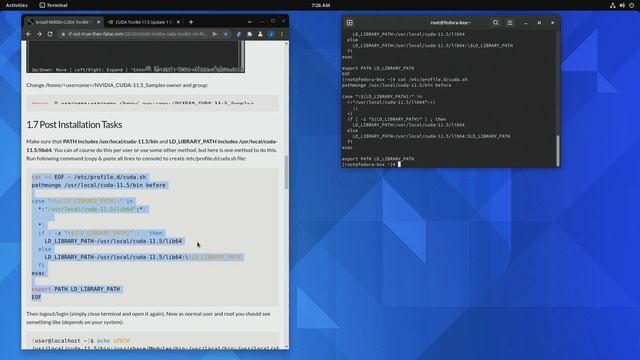Click the '1.7 Post Installation Tasks' heading

click(74, 124)
